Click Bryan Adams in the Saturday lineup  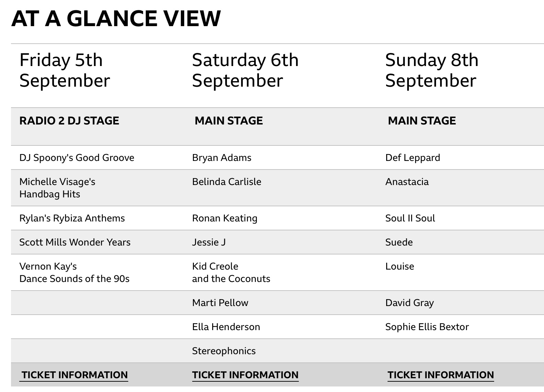point(222,157)
